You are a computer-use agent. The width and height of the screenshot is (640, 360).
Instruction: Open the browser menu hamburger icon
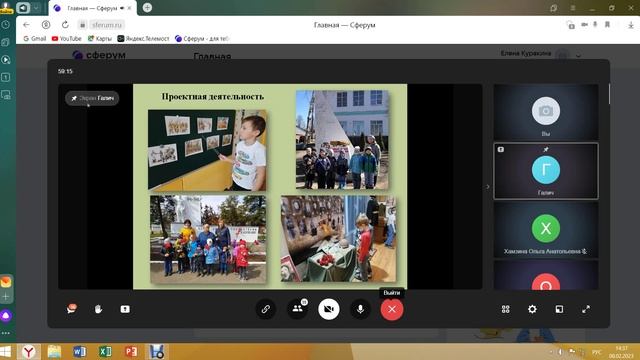pos(573,8)
